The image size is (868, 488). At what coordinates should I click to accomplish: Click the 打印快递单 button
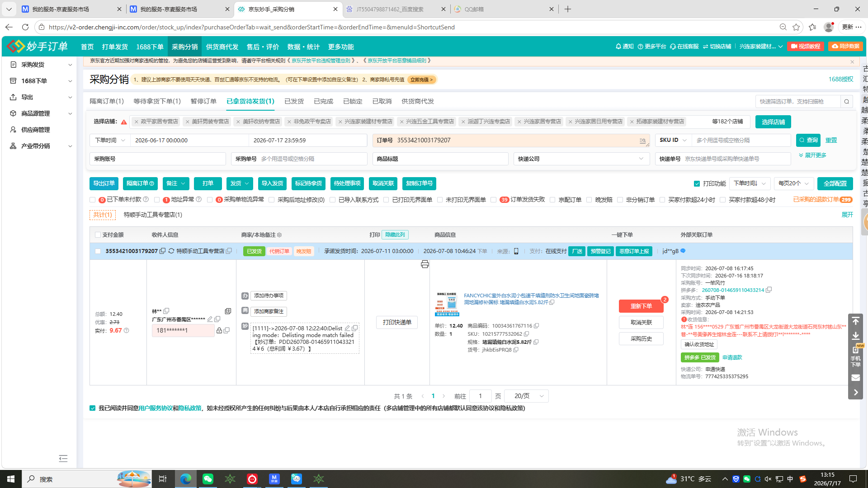397,323
